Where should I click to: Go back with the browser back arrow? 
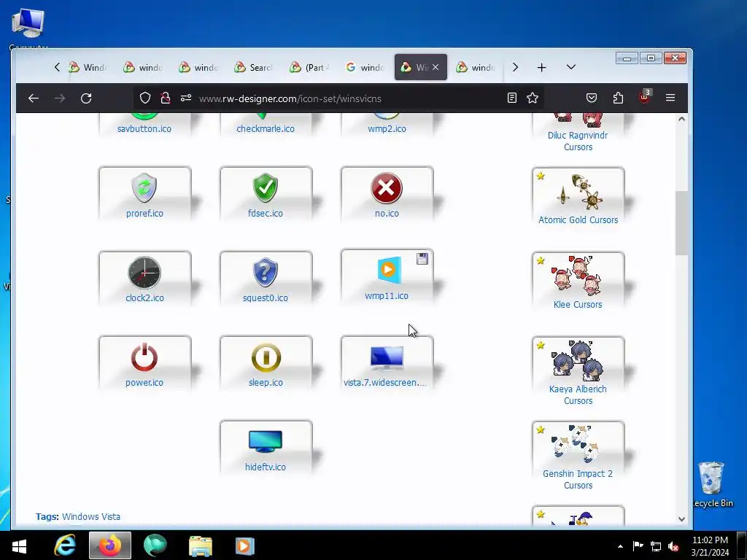click(x=34, y=98)
